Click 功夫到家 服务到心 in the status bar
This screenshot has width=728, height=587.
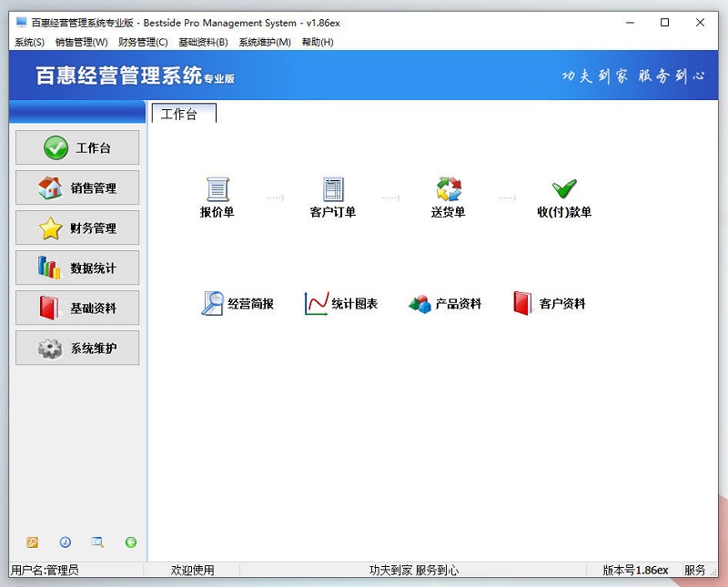[x=414, y=570]
